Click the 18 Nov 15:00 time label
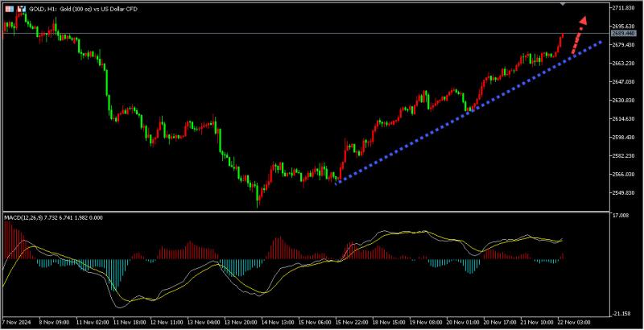Image resolution: width=644 pixels, height=330 pixels. pyautogui.click(x=387, y=321)
